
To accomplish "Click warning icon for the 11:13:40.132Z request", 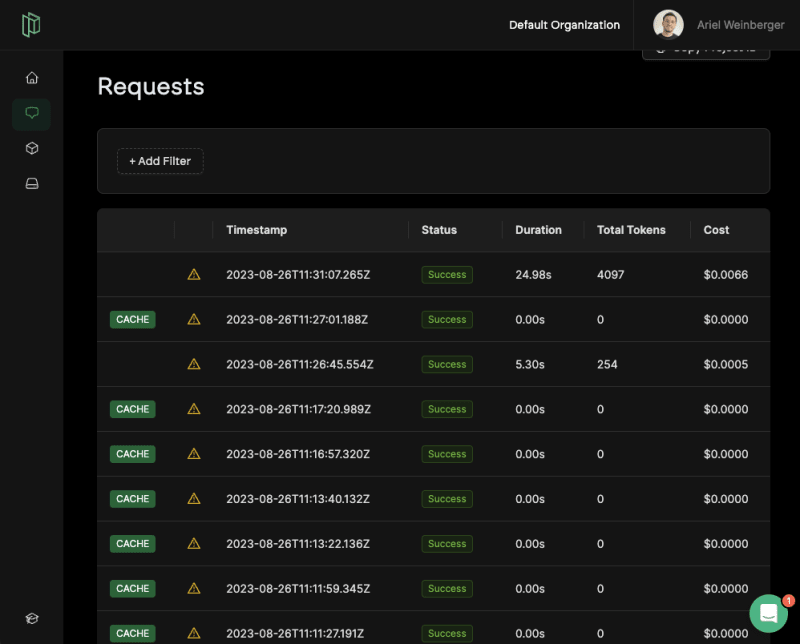I will pos(194,499).
